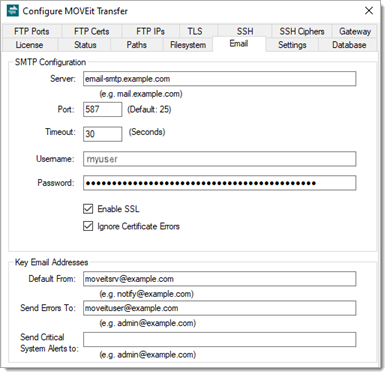389x376 pixels.
Task: Click the "(e.g. notify@example.com)" hint
Action: pyautogui.click(x=146, y=294)
